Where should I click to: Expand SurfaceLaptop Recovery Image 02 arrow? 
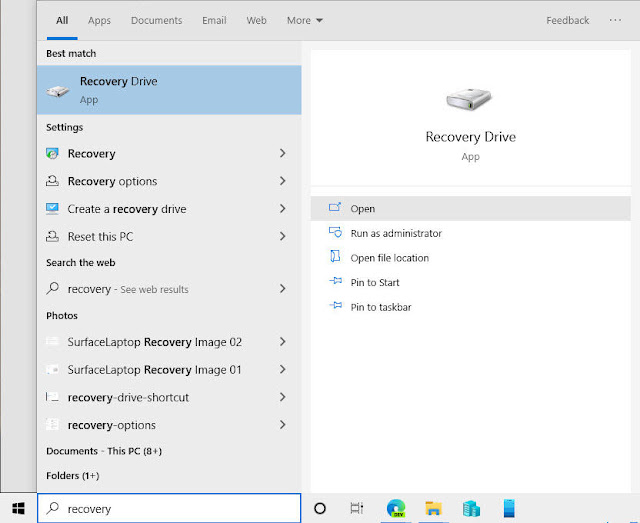pos(282,342)
